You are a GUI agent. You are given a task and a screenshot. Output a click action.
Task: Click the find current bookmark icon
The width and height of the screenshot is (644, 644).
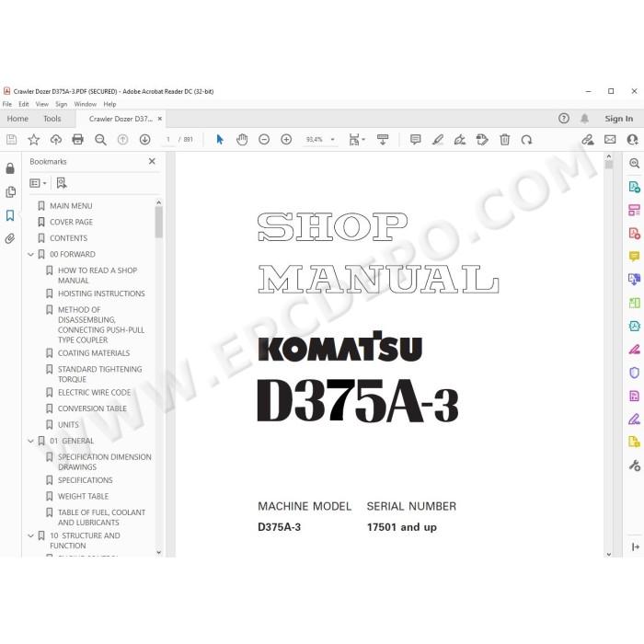click(x=62, y=183)
